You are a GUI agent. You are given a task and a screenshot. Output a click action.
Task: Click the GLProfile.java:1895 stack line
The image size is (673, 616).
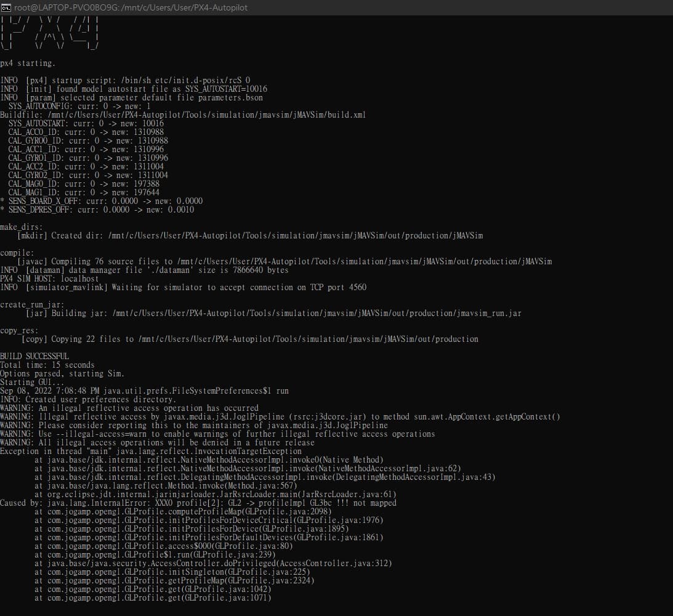[x=192, y=529]
